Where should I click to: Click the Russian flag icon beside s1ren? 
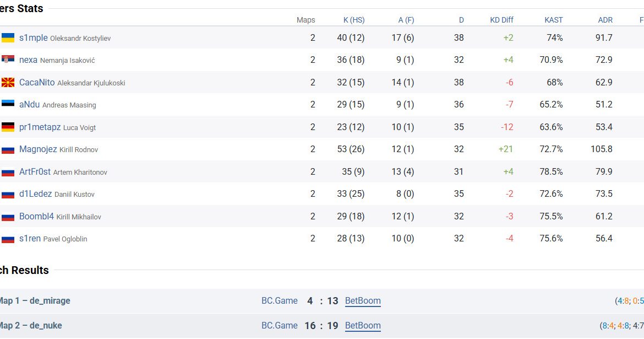point(8,239)
